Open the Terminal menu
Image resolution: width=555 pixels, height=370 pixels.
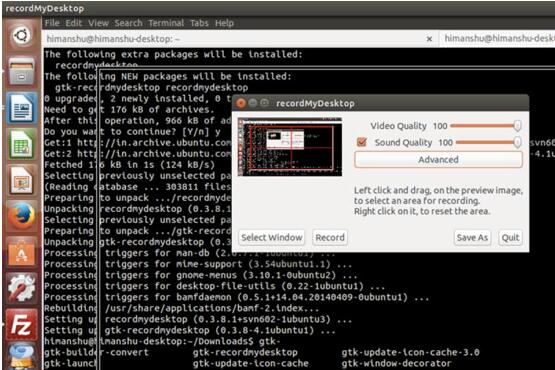[166, 23]
